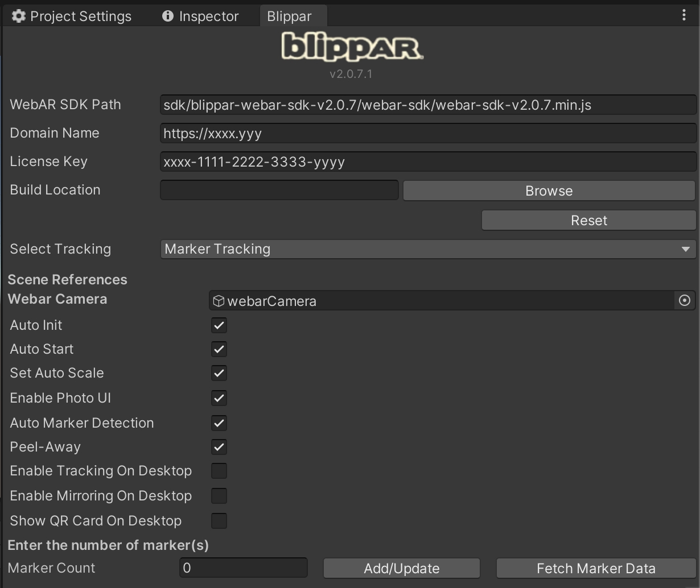The width and height of the screenshot is (700, 588).
Task: Click the Blippar logo image
Action: coord(352,47)
